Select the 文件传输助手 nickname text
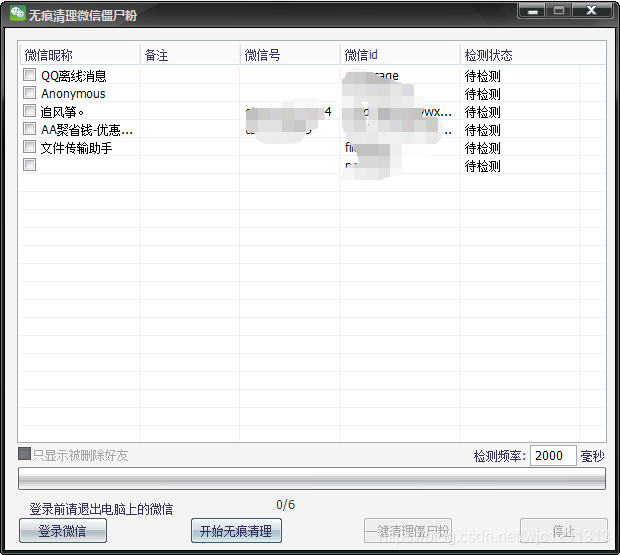The image size is (620, 555). [76, 148]
